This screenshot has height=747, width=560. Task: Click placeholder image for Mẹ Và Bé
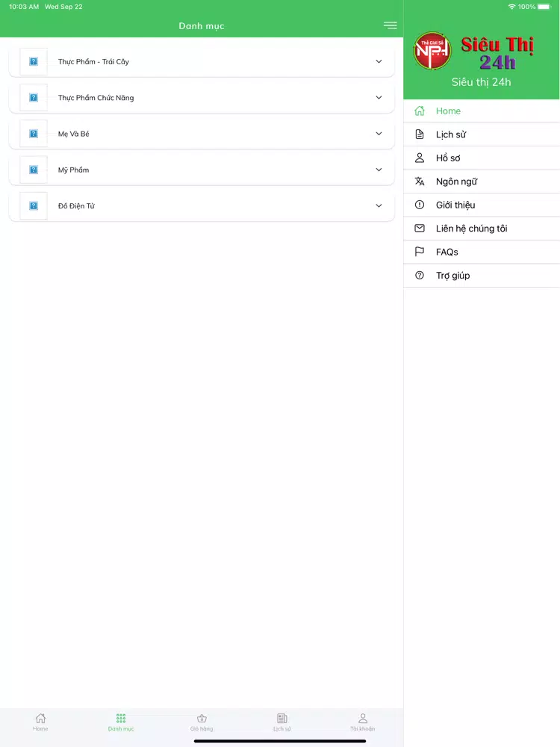[x=34, y=134]
